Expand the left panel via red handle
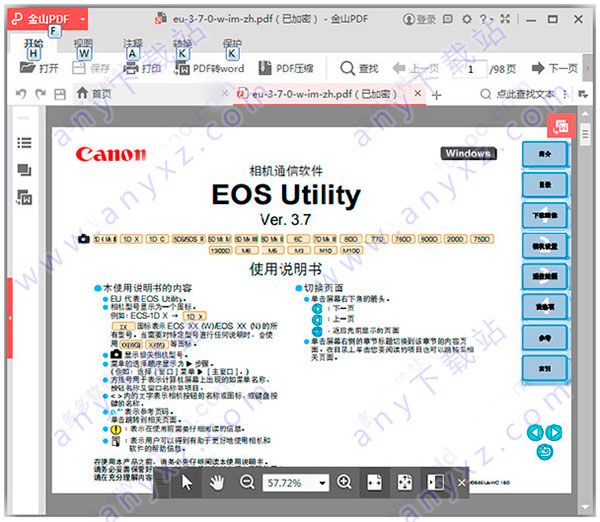600x522 pixels. (x=10, y=318)
